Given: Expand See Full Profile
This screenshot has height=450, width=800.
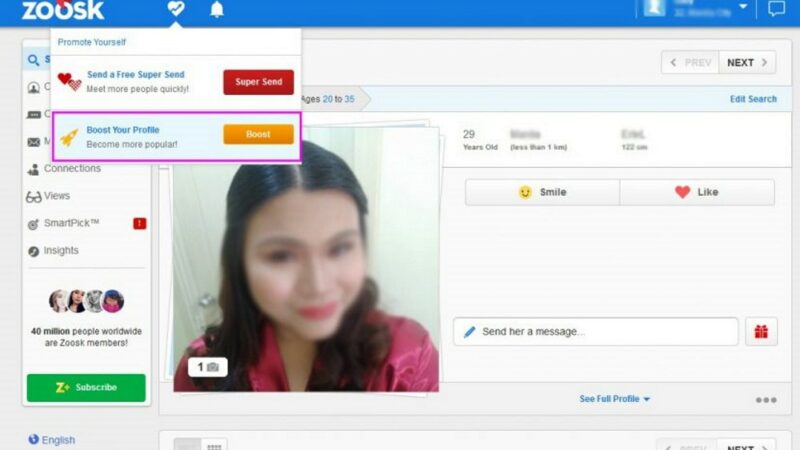Looking at the screenshot, I should point(614,399).
